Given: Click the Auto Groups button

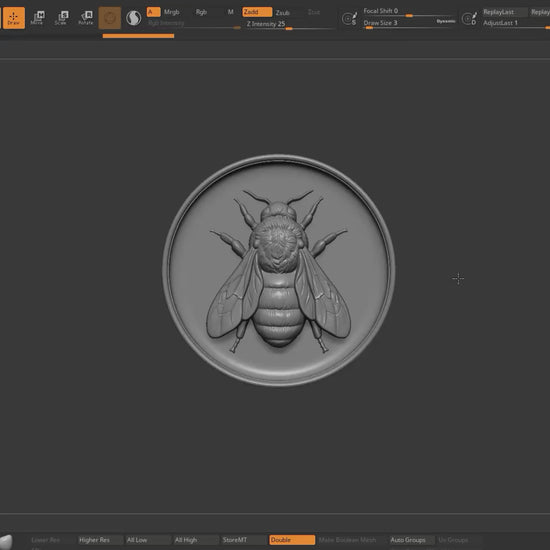Looking at the screenshot, I should pos(411,540).
